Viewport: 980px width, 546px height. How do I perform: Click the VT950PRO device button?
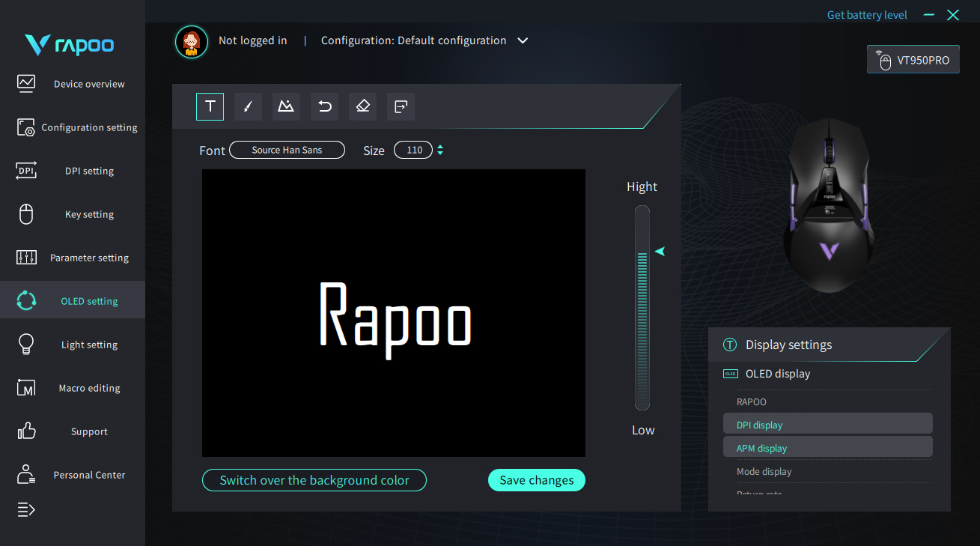[913, 60]
